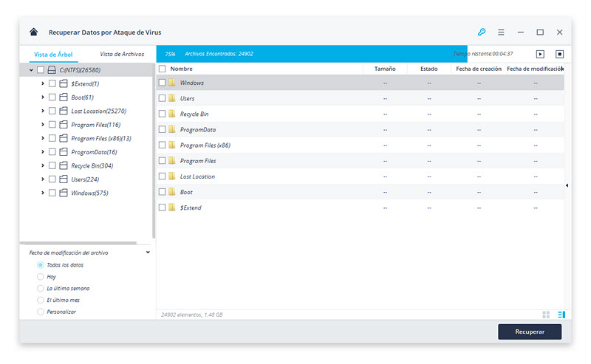Sort by the Estado column header
This screenshot has height=364, width=591.
point(429,69)
